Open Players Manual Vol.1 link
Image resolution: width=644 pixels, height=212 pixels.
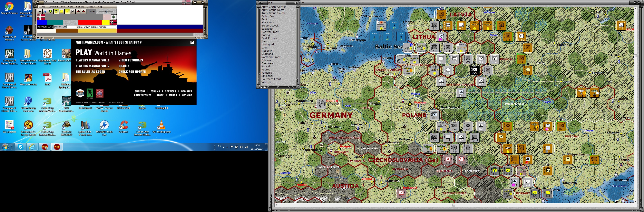point(92,60)
